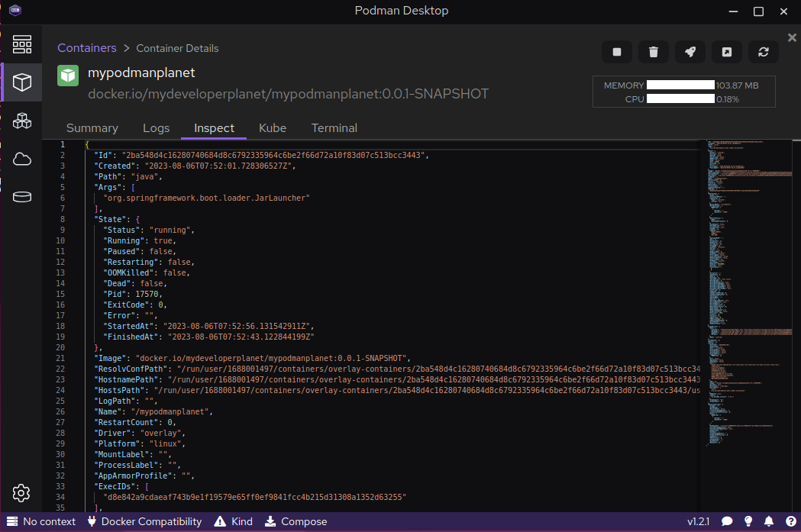Close the Container Details panel with the X
The width and height of the screenshot is (801, 532).
790,37
